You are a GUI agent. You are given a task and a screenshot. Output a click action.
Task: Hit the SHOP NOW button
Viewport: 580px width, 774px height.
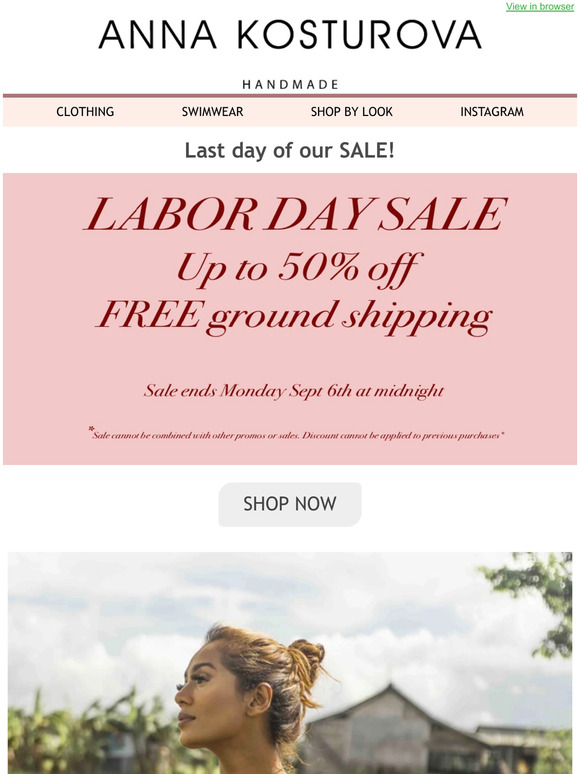click(x=290, y=504)
